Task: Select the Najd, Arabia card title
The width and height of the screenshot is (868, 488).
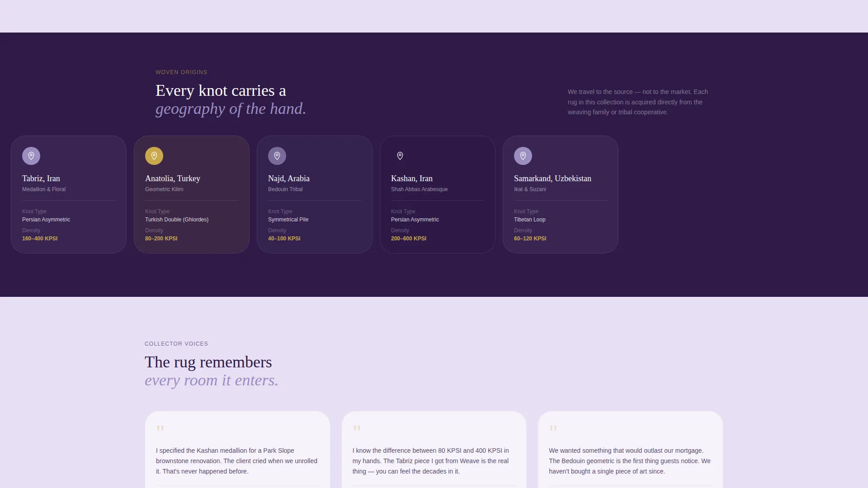Action: [289, 178]
